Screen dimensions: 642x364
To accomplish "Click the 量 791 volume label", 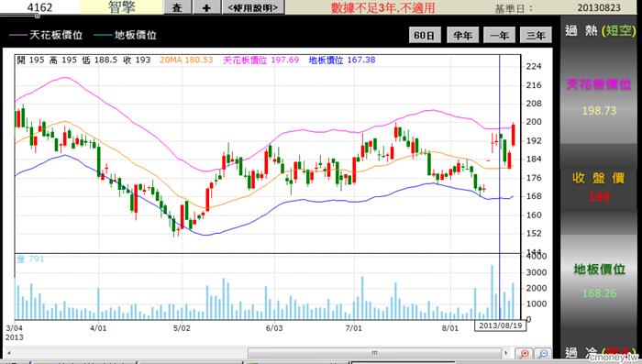I will tap(30, 259).
